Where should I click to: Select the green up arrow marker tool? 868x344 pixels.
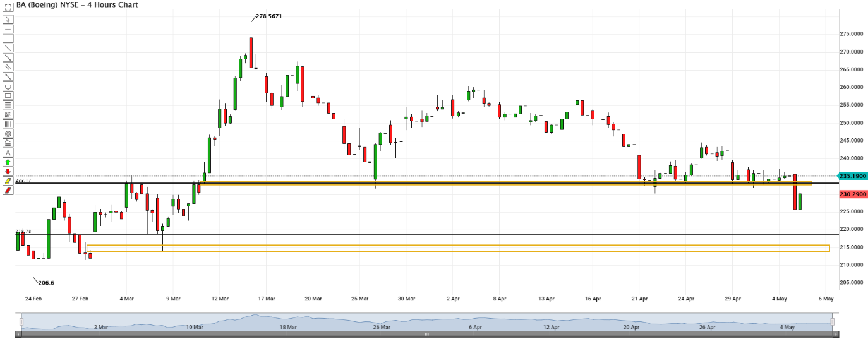(x=8, y=162)
